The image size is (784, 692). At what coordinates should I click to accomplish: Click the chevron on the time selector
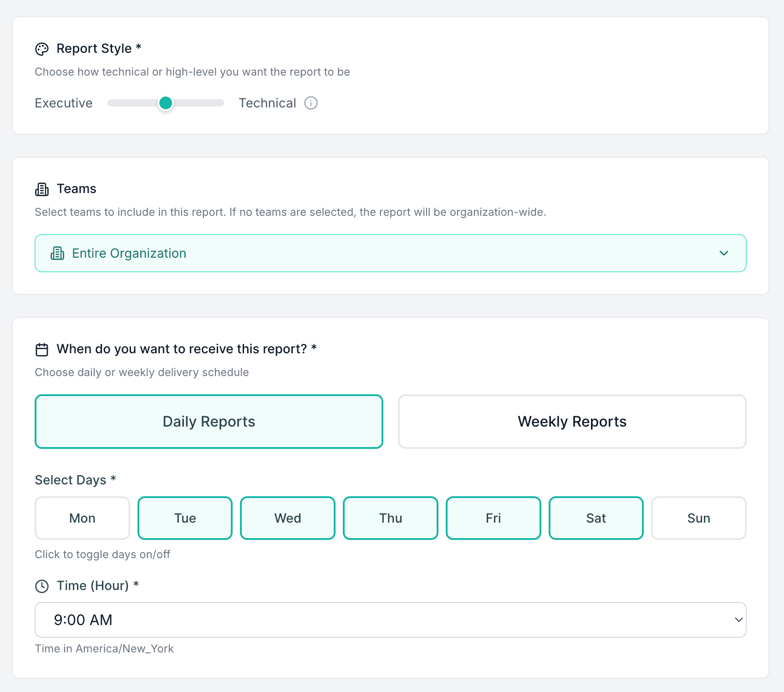click(738, 620)
